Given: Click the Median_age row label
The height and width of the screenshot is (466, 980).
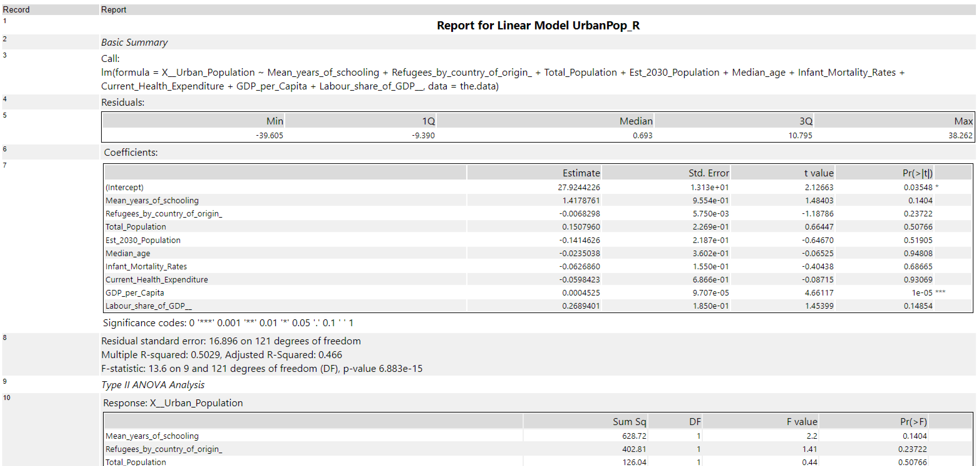Looking at the screenshot, I should tap(128, 253).
